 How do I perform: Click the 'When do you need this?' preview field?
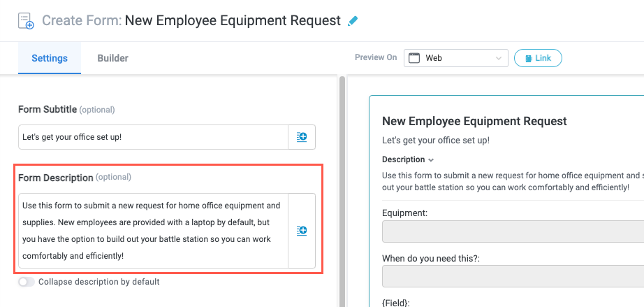513,276
